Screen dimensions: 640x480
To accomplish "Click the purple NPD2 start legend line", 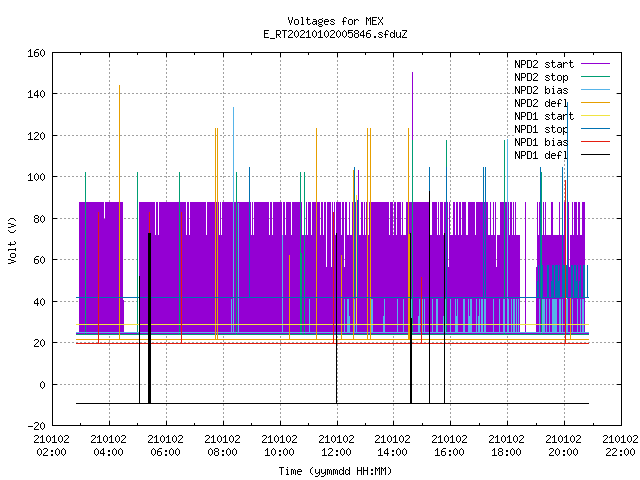I will coord(595,64).
